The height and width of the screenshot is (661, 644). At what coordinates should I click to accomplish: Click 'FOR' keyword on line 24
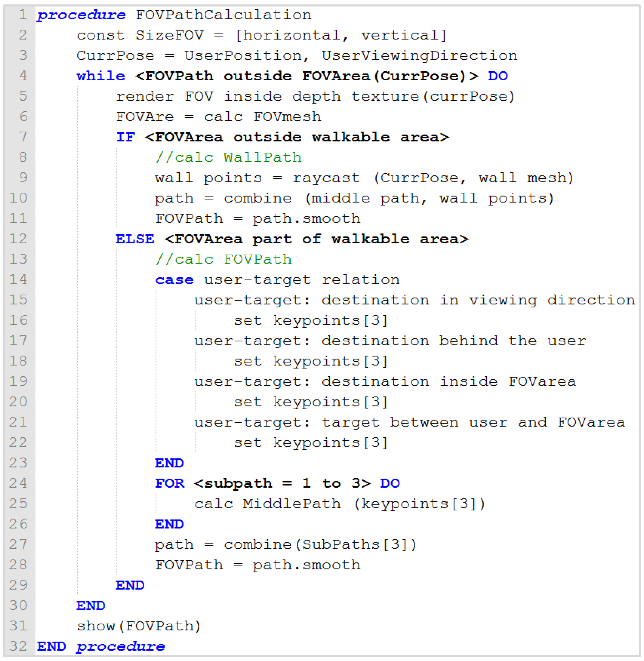point(170,484)
